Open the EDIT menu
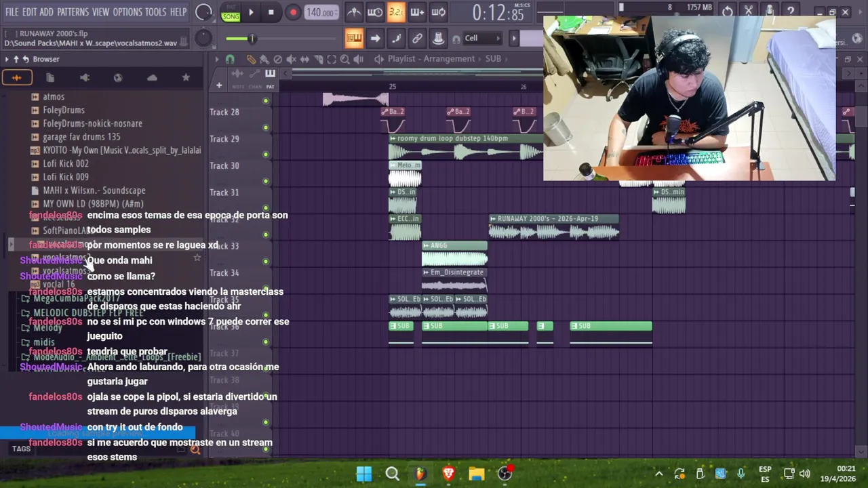868x488 pixels. pos(29,12)
